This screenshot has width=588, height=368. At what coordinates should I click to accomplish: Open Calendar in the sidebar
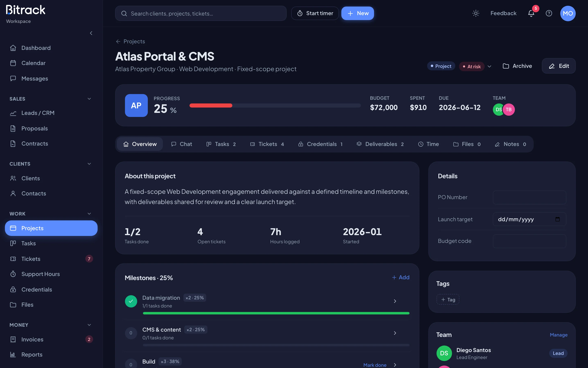tap(51, 63)
